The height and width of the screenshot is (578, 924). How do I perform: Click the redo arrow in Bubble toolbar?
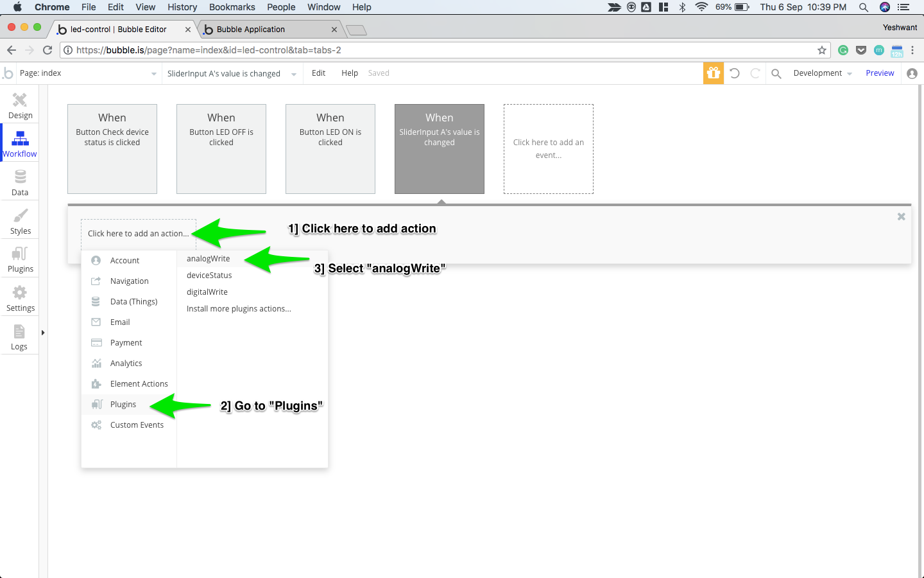[755, 73]
